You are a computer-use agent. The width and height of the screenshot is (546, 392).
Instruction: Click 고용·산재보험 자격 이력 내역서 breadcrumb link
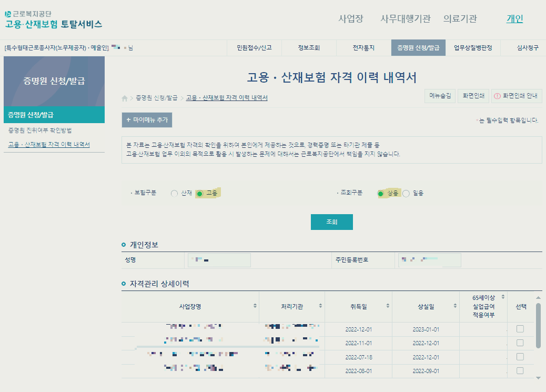click(227, 98)
